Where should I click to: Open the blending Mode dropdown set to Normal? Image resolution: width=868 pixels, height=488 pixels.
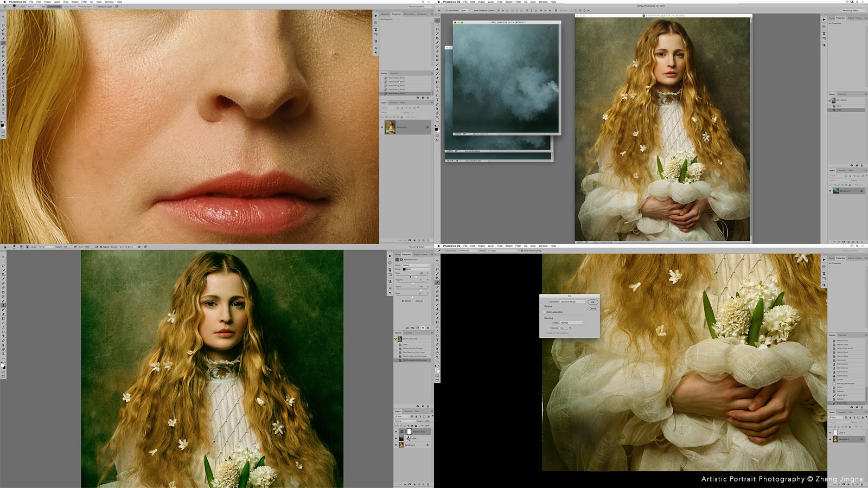572,323
